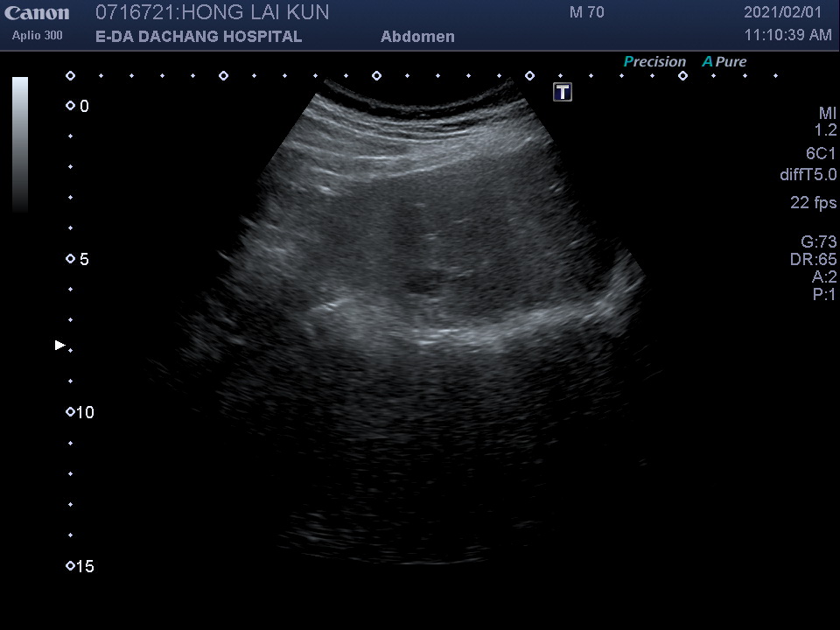The width and height of the screenshot is (840, 630).
Task: Toggle the APure imaging indicator
Action: [x=724, y=62]
